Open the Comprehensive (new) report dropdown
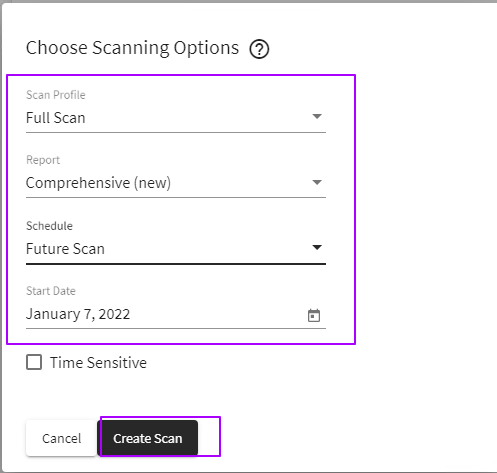497x473 pixels. coord(176,183)
